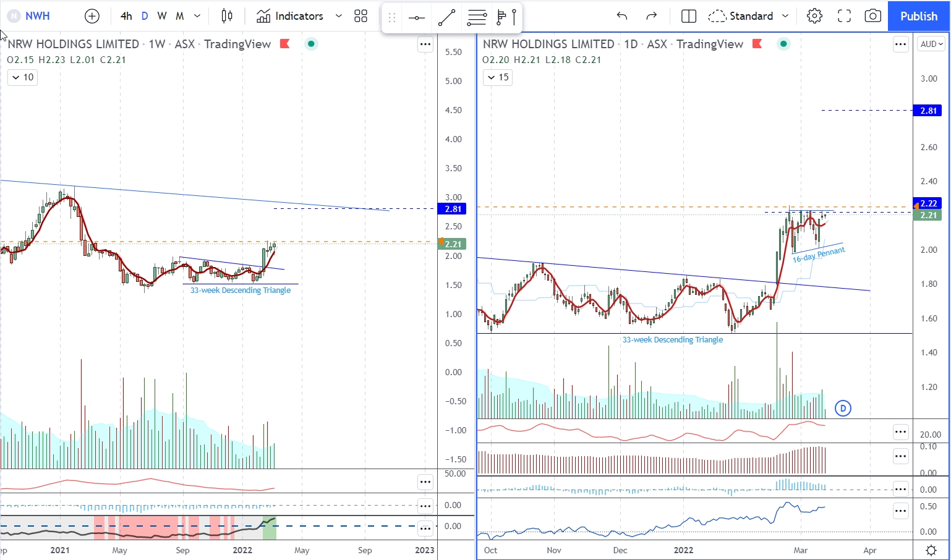Open options for the daily pane showing 0.10
Image resolution: width=951 pixels, height=560 pixels.
(x=900, y=457)
